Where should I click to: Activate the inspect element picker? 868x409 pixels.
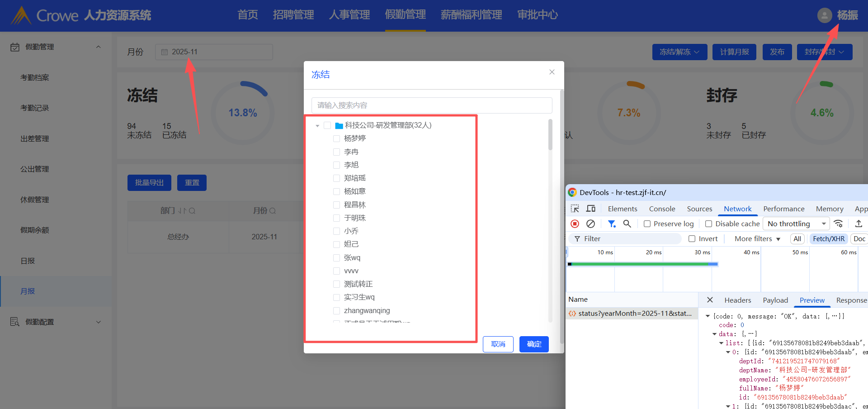(x=575, y=209)
